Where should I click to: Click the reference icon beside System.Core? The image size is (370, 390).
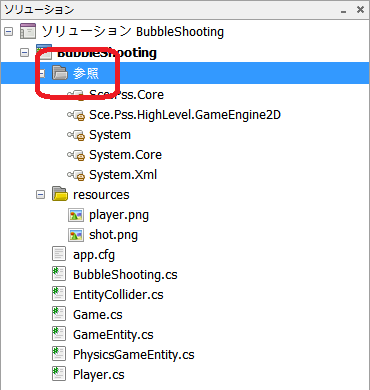click(76, 155)
